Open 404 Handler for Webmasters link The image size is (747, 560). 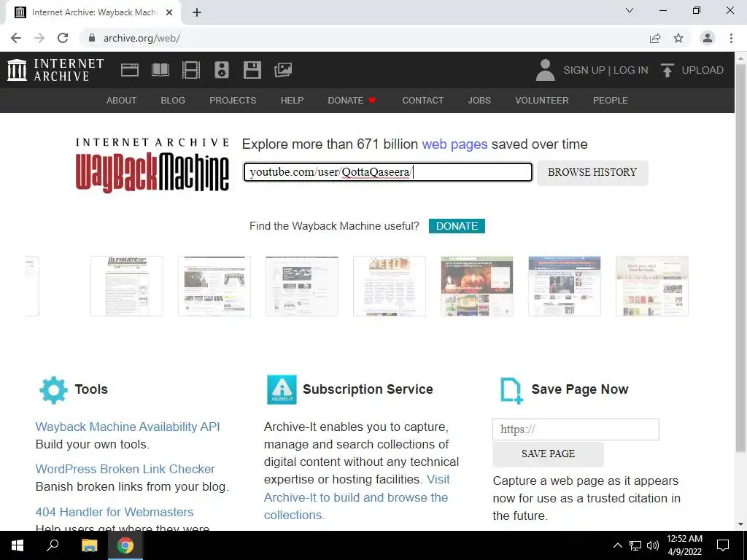pyautogui.click(x=115, y=512)
